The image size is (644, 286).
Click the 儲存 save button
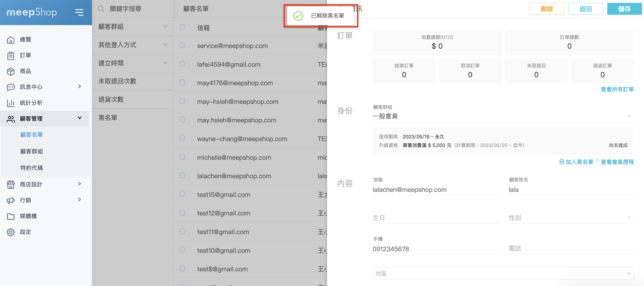[624, 9]
